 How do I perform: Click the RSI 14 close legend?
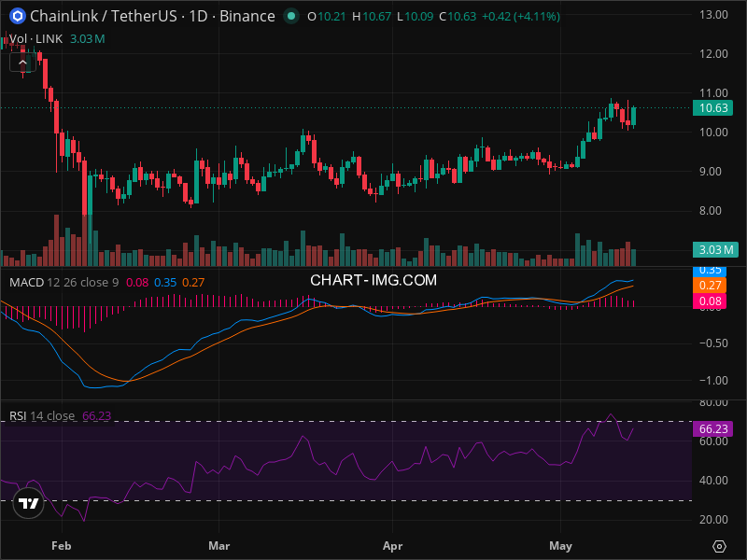coord(42,415)
